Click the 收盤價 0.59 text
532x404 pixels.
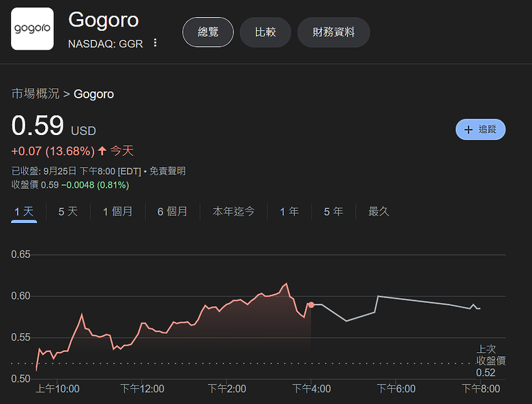[35, 185]
